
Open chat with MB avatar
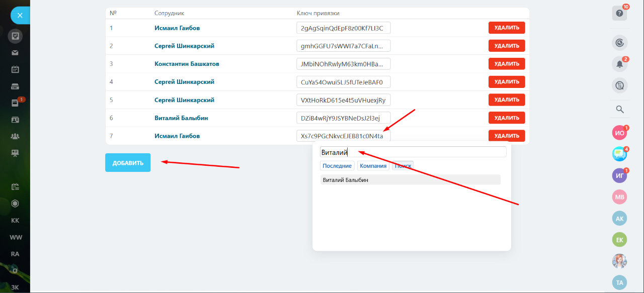coord(619,197)
